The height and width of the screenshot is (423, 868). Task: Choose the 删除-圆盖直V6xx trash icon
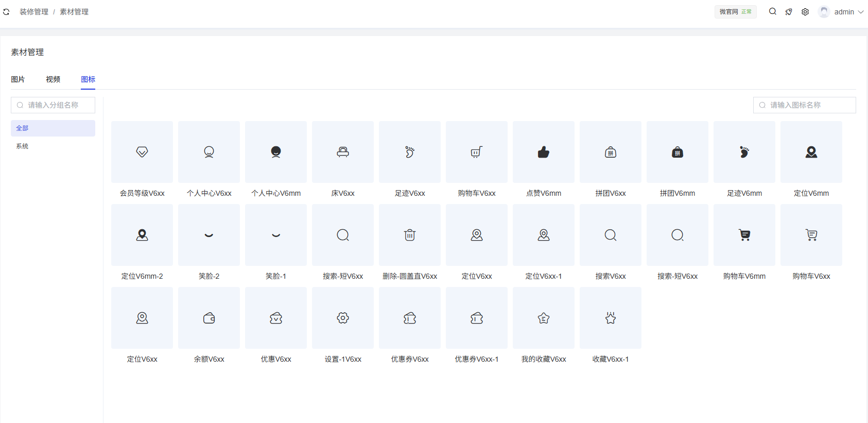(x=409, y=235)
